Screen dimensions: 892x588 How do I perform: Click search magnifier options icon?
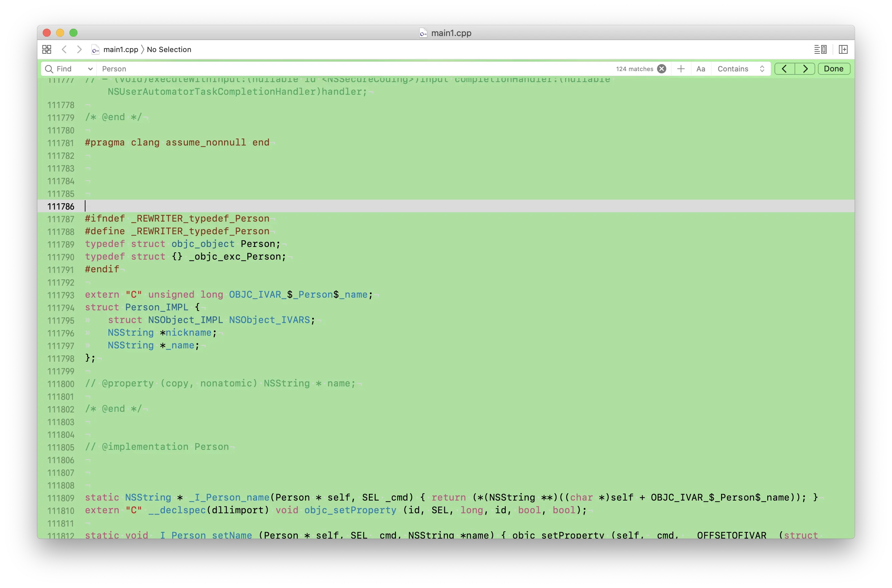coord(49,69)
